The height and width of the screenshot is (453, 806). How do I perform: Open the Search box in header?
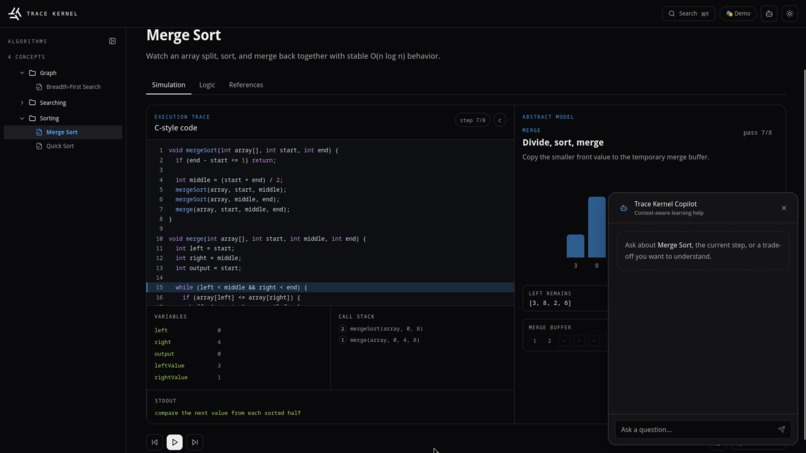click(688, 13)
